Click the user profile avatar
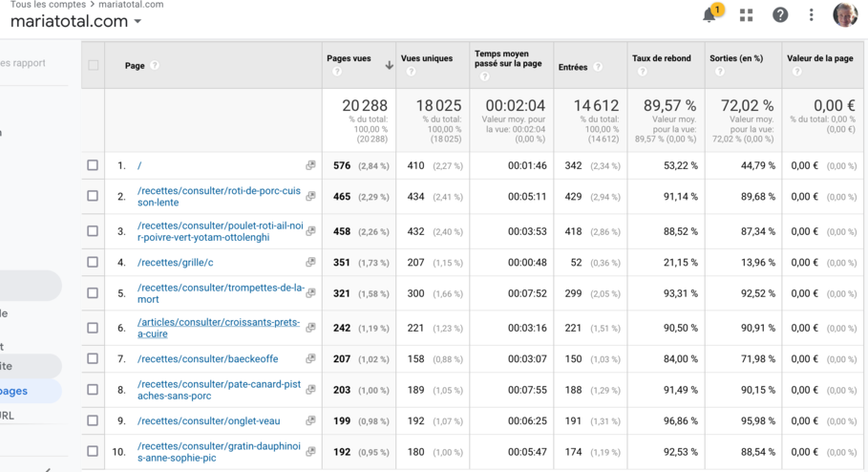The height and width of the screenshot is (472, 868). [845, 14]
